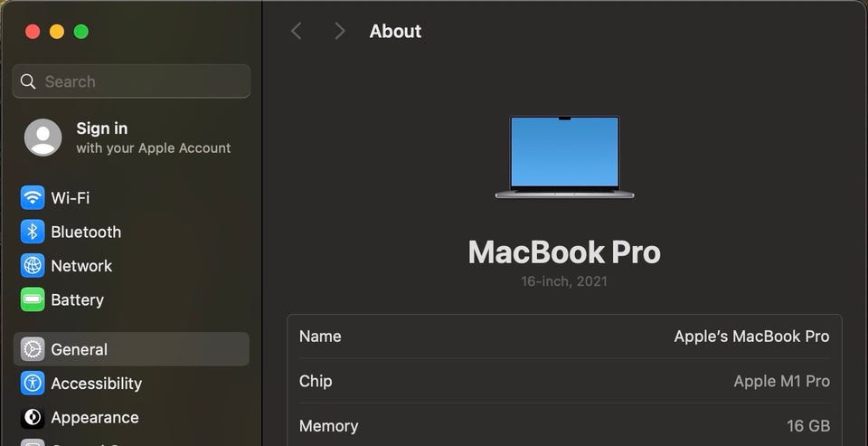This screenshot has width=868, height=446.
Task: Click the Network globe icon
Action: point(33,266)
